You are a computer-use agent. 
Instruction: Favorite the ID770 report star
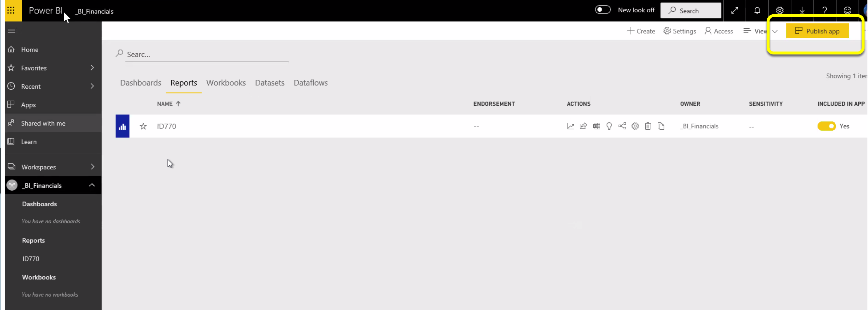click(143, 126)
